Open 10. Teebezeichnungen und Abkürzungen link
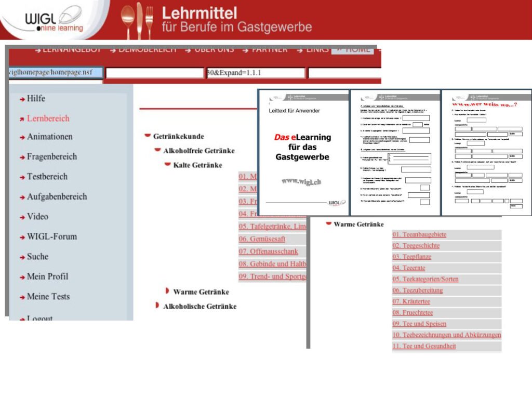The height and width of the screenshot is (396, 532). [446, 335]
